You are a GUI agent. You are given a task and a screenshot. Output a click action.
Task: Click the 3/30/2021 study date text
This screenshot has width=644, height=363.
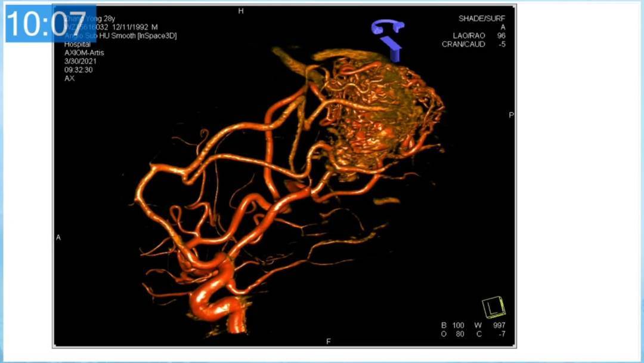pyautogui.click(x=80, y=61)
